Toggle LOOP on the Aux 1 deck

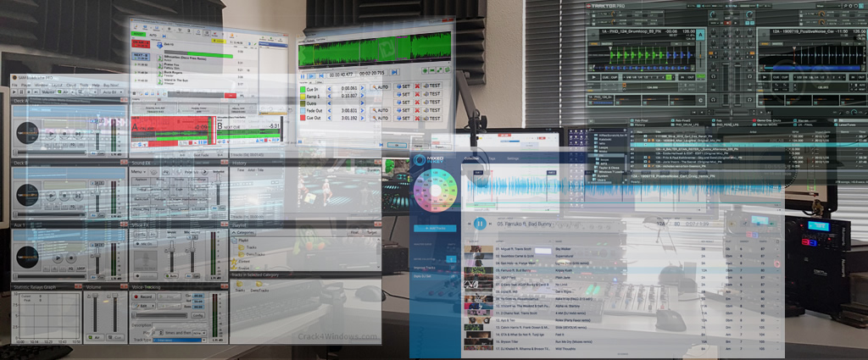pos(82,269)
